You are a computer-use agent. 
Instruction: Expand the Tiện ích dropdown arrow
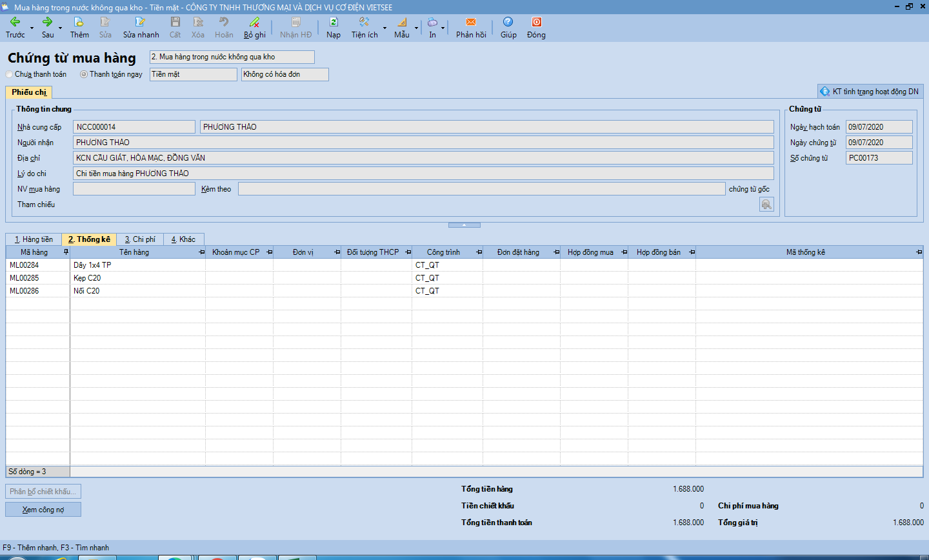point(385,28)
